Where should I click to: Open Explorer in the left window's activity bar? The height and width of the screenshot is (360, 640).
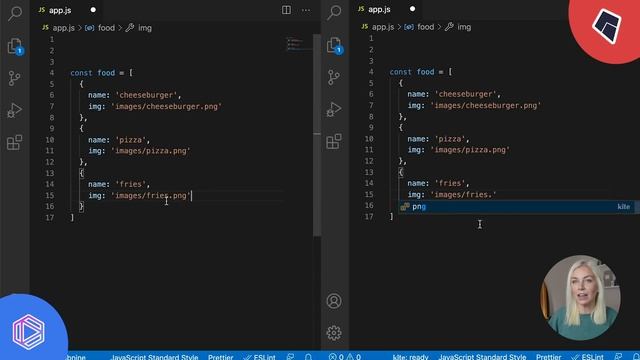(15, 46)
